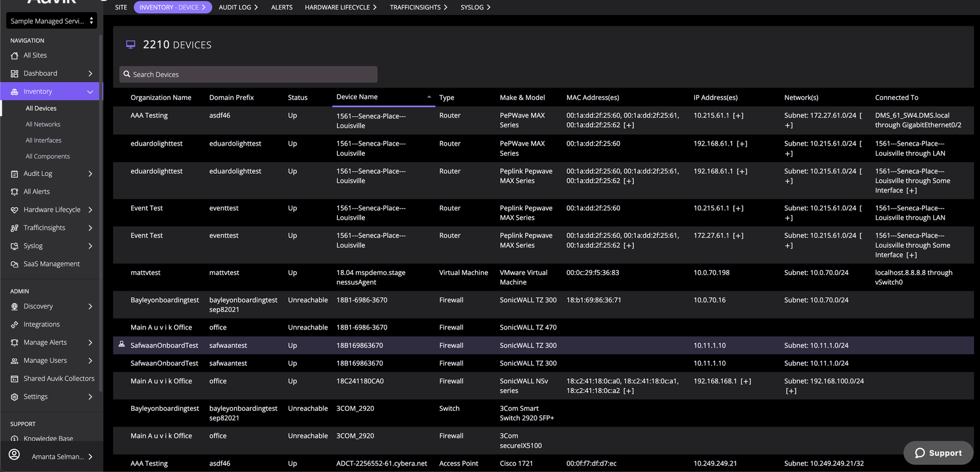Expand the Settings submenu chevron
Screen dimensions: 980x472
[x=90, y=397]
